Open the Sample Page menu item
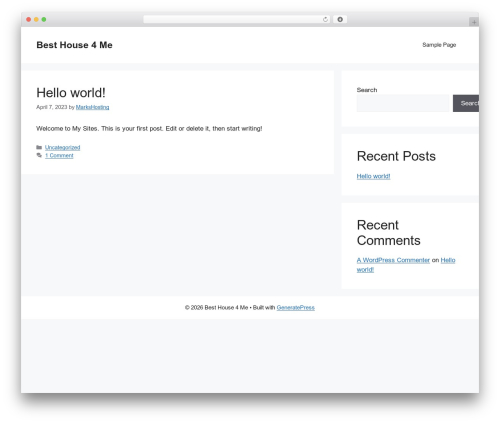 439,45
